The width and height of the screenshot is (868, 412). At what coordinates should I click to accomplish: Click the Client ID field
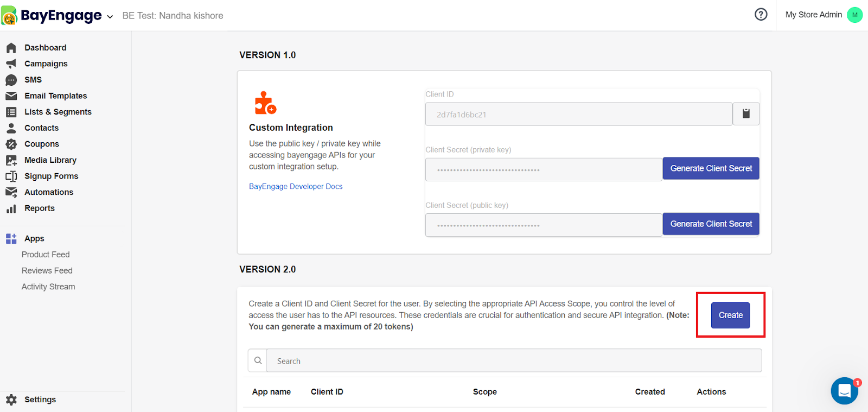579,114
